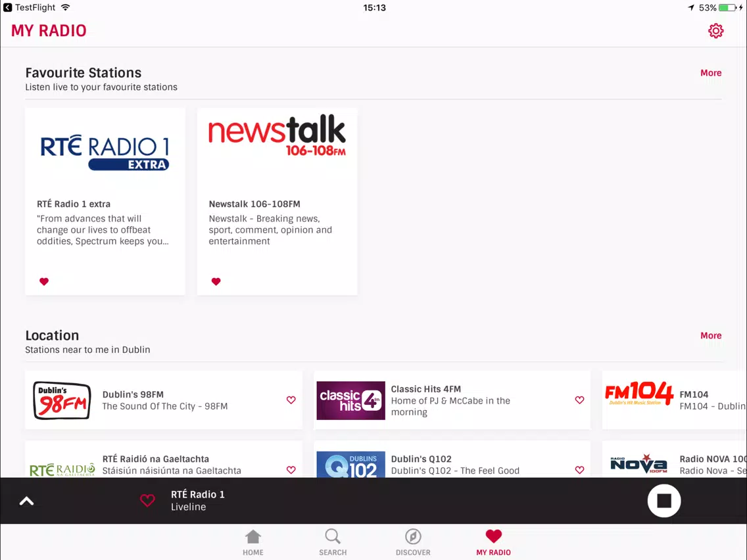Viewport: 747px width, 560px height.
Task: Tap the location services arrow icon
Action: [691, 8]
